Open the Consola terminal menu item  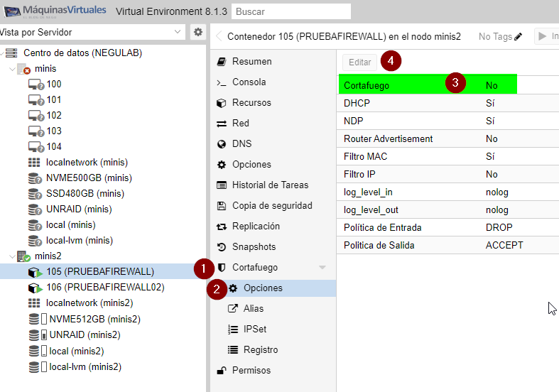[249, 82]
